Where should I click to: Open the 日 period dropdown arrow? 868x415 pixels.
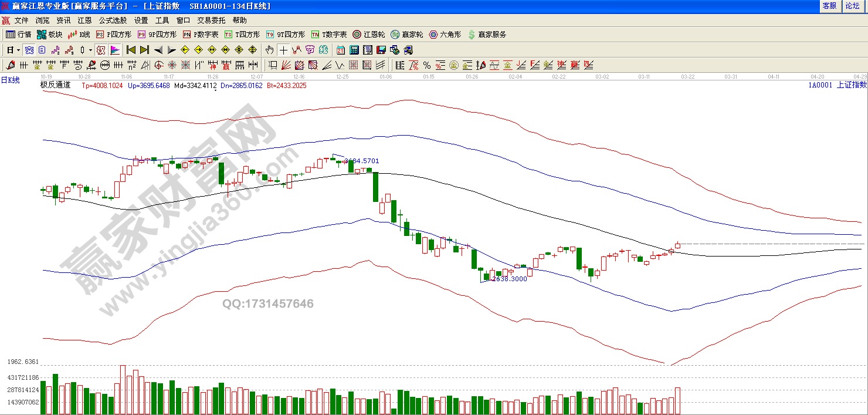click(19, 50)
